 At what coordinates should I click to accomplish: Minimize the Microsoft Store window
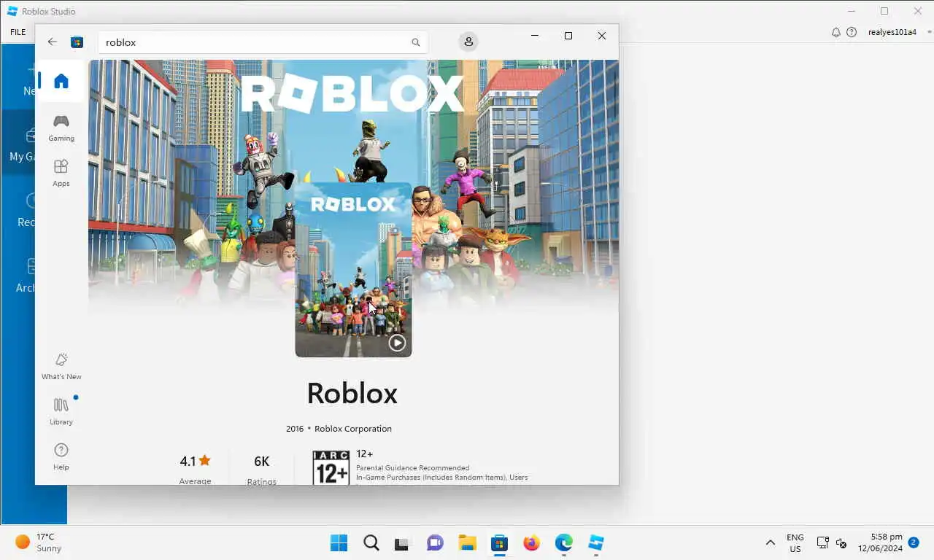coord(535,36)
